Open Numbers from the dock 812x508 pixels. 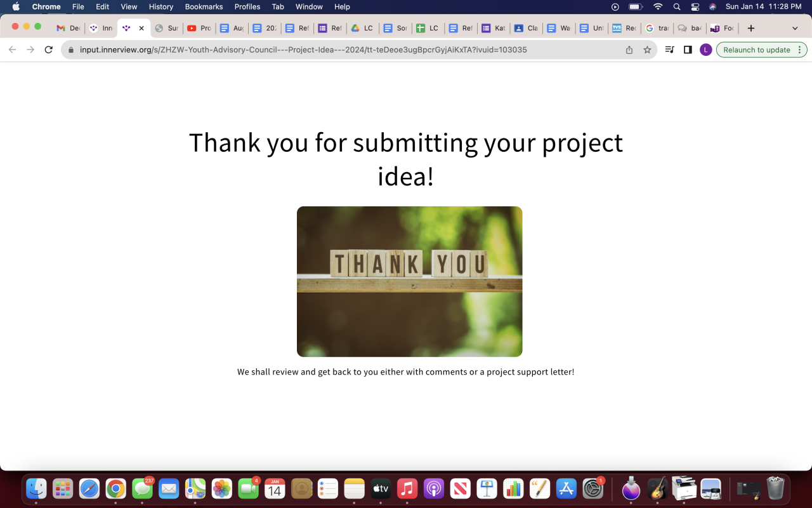pyautogui.click(x=513, y=489)
